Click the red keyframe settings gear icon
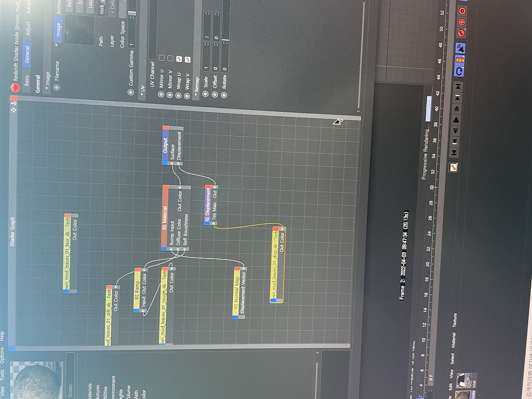This screenshot has height=399, width=532. [462, 11]
